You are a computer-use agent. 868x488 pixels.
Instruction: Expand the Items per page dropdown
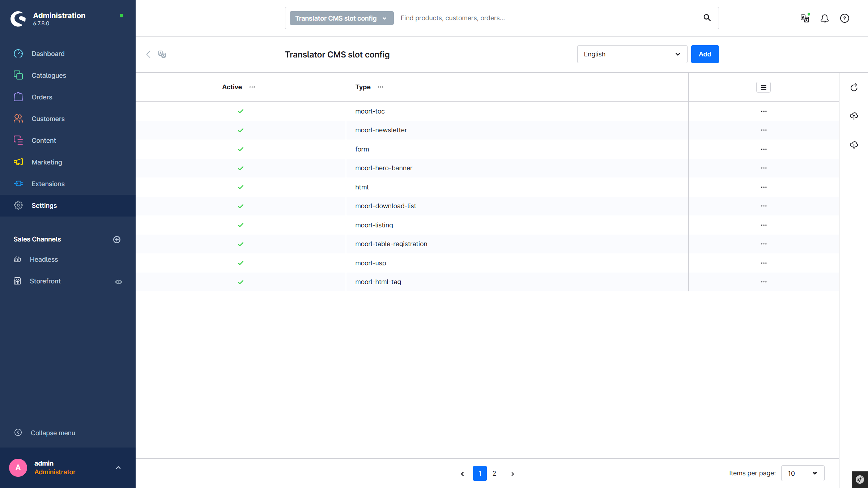pyautogui.click(x=803, y=473)
